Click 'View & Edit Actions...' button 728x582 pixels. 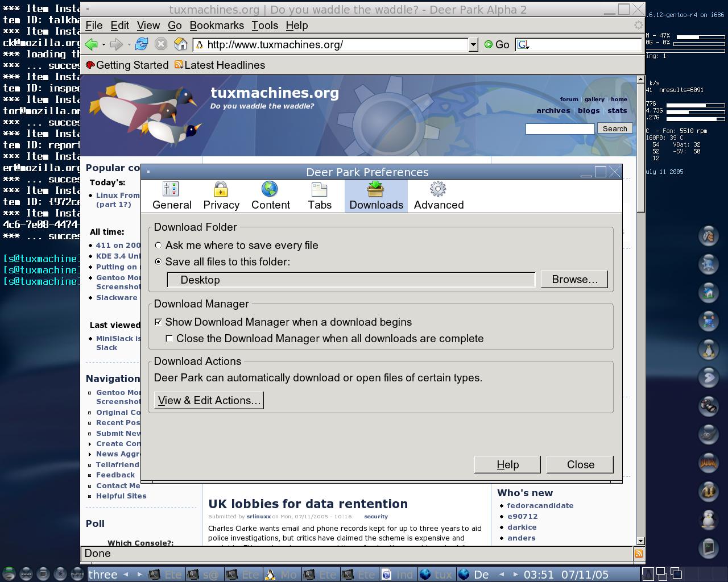coord(209,401)
